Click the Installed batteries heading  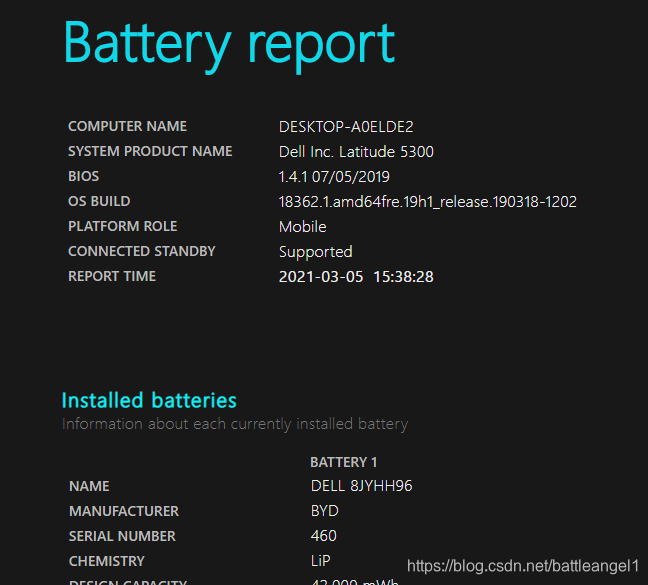(149, 400)
